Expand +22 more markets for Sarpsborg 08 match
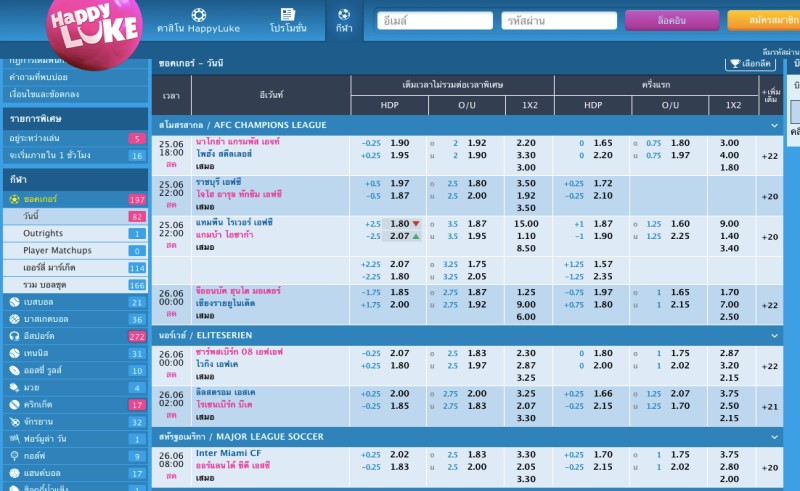 point(769,366)
